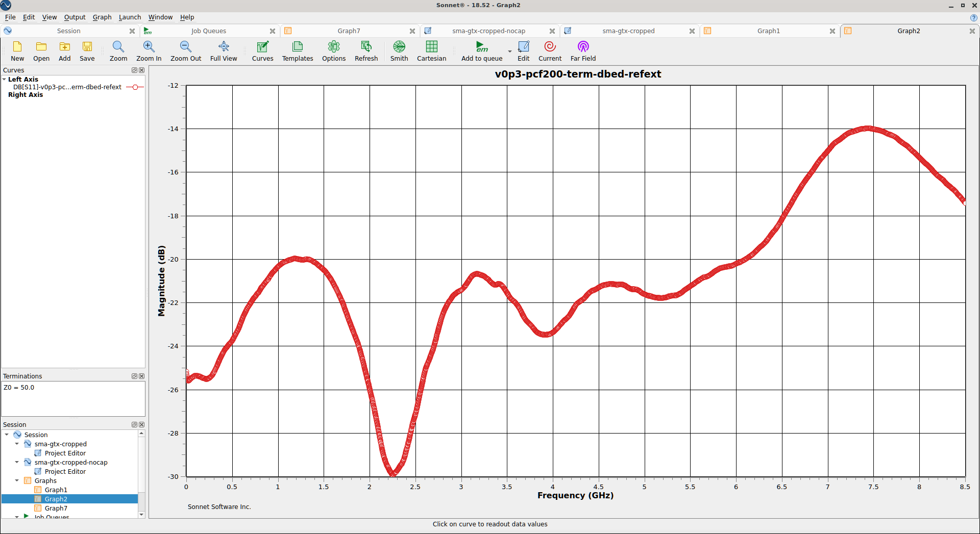Collapse the Session tree root
The image size is (980, 534).
tap(7, 435)
